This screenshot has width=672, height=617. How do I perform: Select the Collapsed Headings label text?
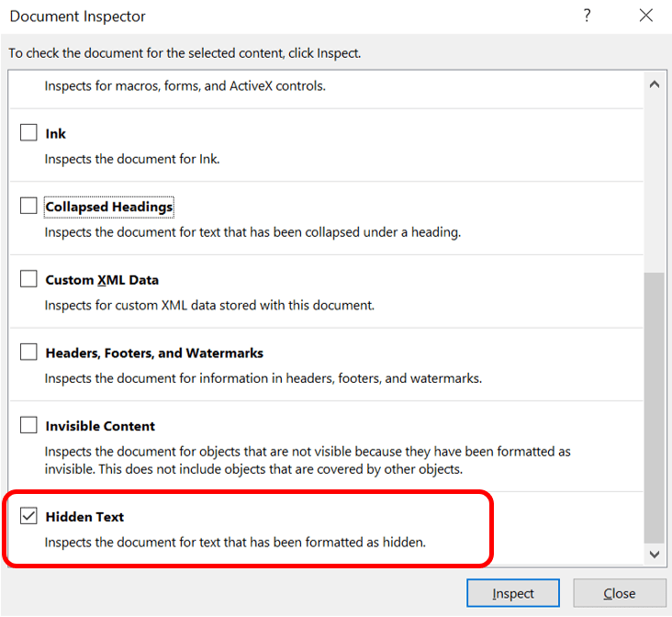pos(109,207)
